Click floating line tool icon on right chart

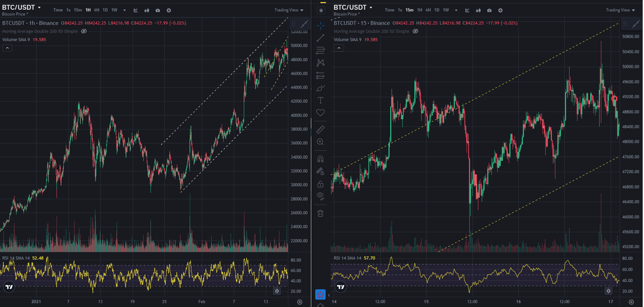636,24
